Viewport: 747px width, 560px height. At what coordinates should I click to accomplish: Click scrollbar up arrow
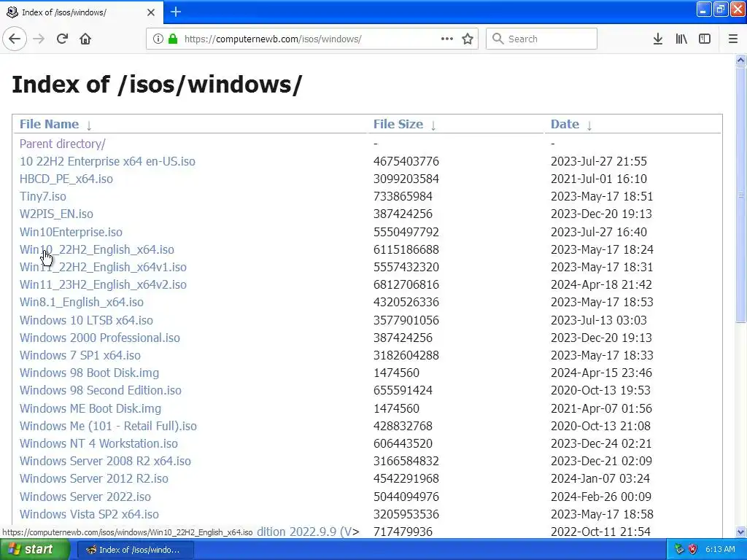pos(740,60)
